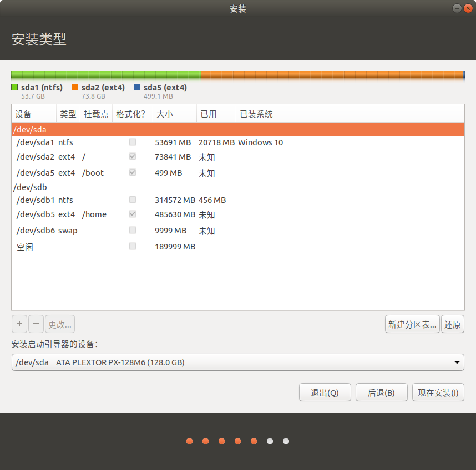
Task: Click the orange sda2 legend swatch
Action: pyautogui.click(x=75, y=88)
